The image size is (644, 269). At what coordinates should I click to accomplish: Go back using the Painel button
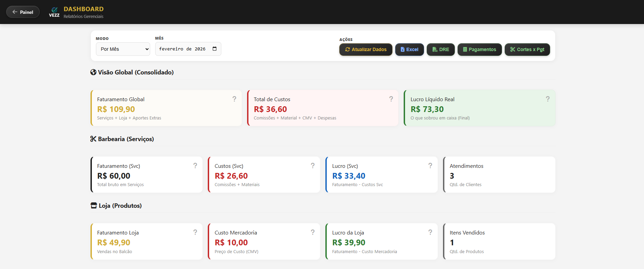point(23,12)
